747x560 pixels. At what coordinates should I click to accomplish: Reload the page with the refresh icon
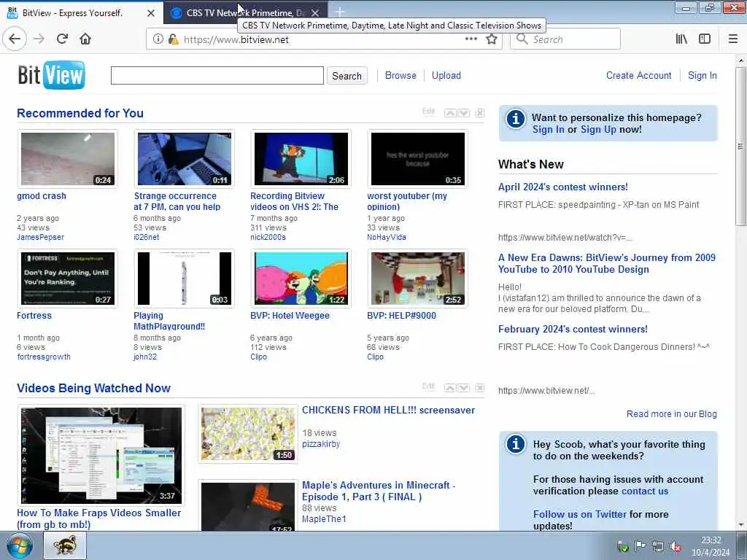click(x=63, y=39)
